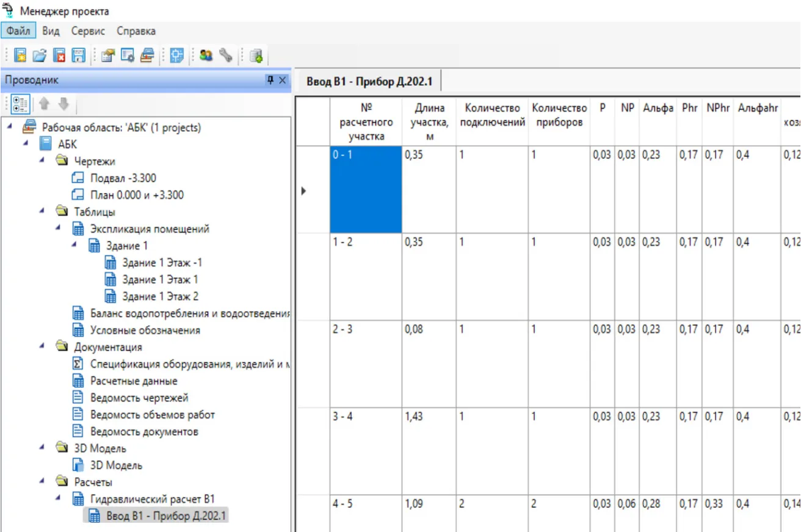Select the 3D Модель document item

point(116,465)
